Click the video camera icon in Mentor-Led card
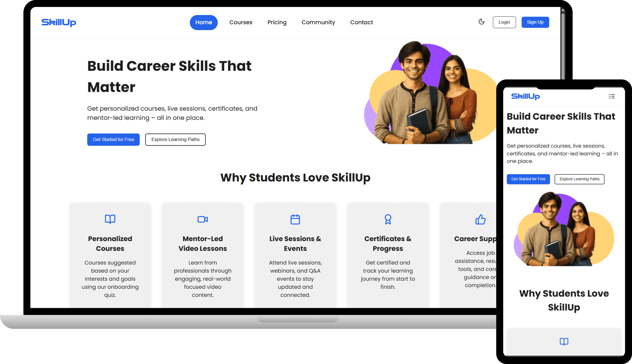The image size is (632, 364). tap(202, 219)
